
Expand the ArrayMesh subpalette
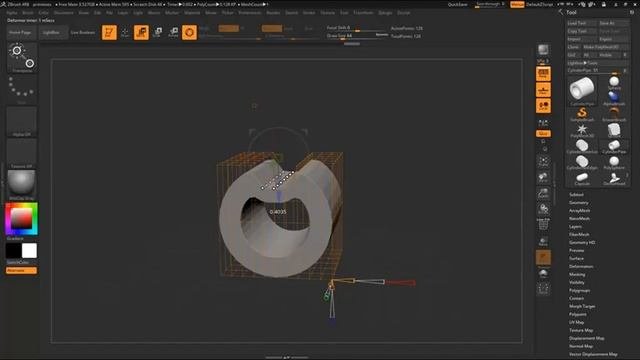(x=580, y=211)
